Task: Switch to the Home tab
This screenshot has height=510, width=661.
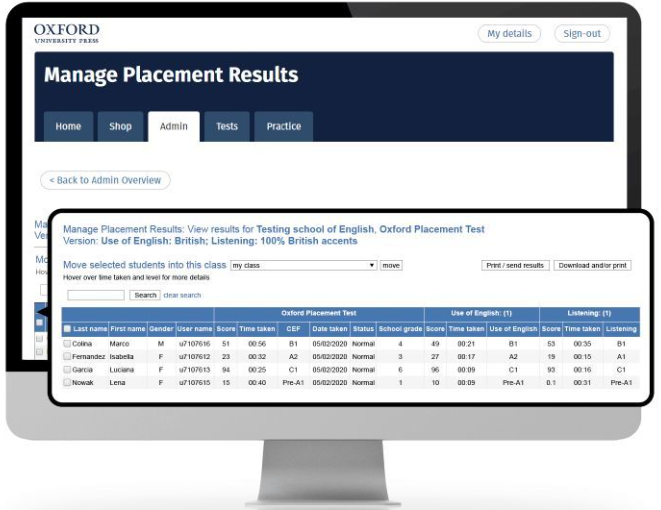Action: click(68, 126)
